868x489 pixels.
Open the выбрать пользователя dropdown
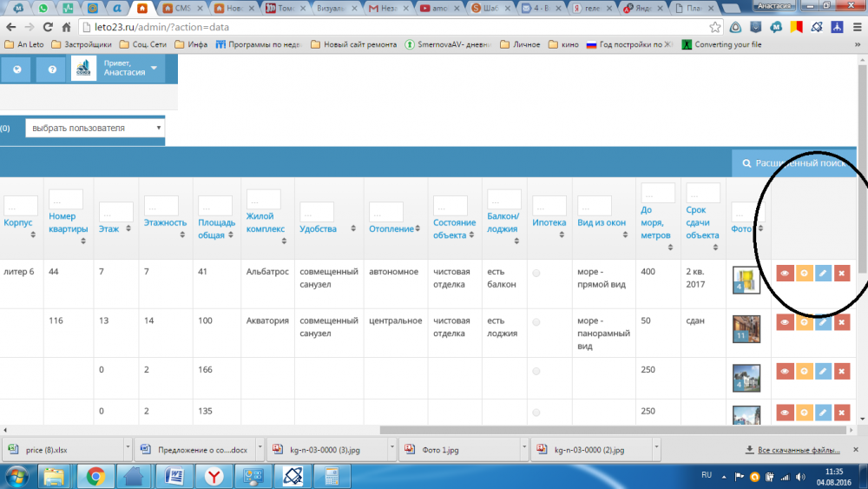(95, 128)
